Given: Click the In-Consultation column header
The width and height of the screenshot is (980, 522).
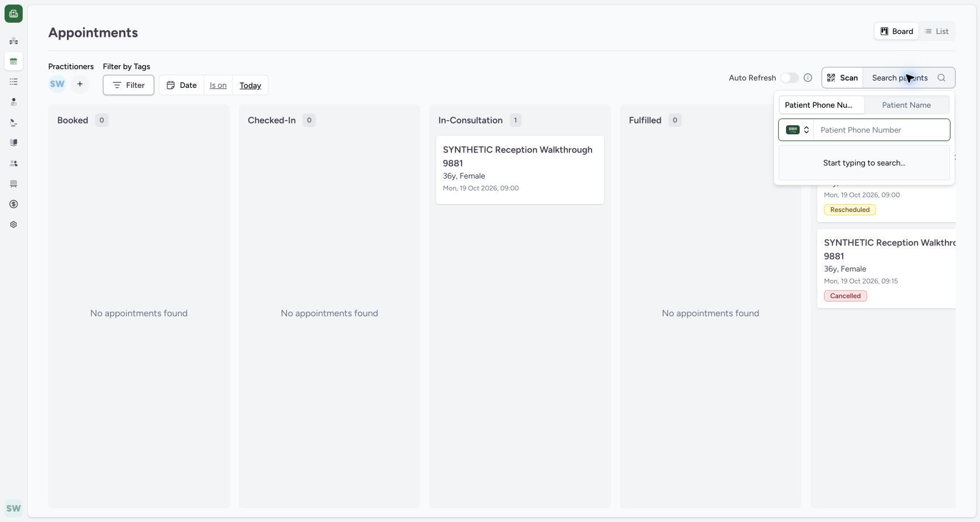Looking at the screenshot, I should tap(470, 120).
